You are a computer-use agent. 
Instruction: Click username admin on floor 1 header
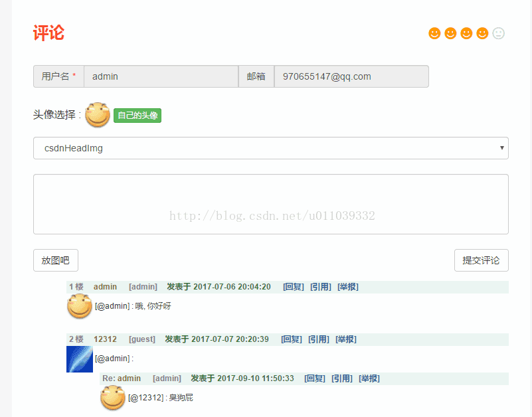(x=105, y=287)
